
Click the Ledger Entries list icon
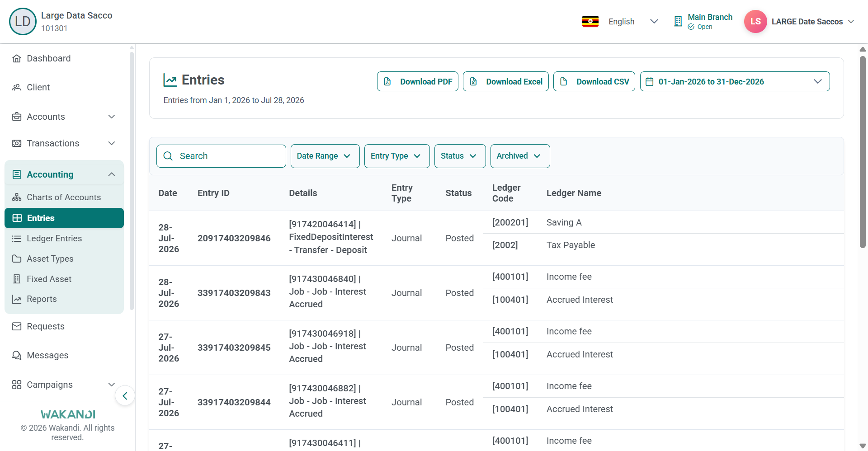17,238
